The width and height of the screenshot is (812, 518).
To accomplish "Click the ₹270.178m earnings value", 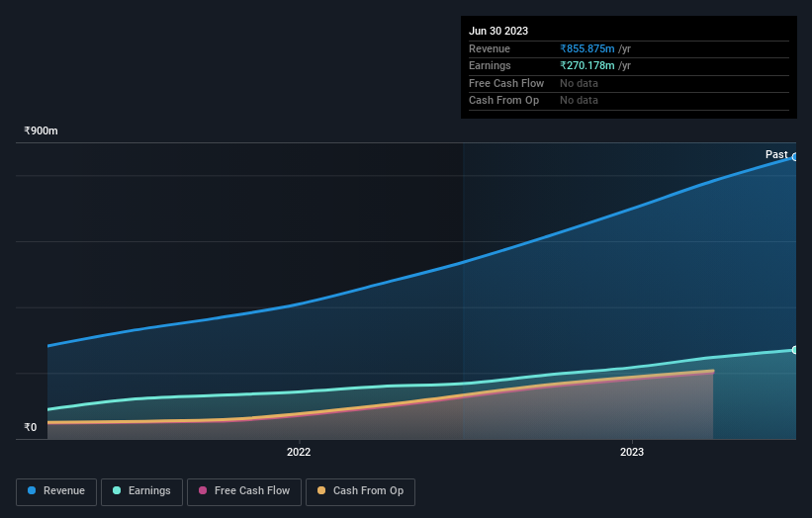I will (x=587, y=65).
